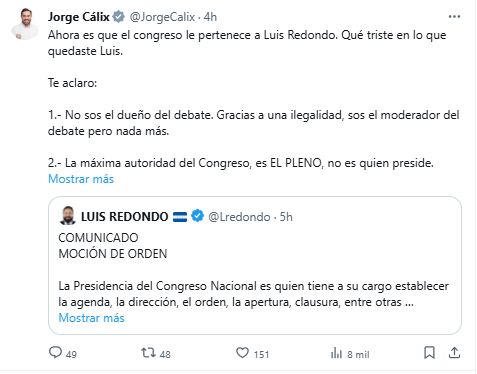Open the three-dot more options menu
Image resolution: width=477 pixels, height=374 pixels.
tap(454, 17)
